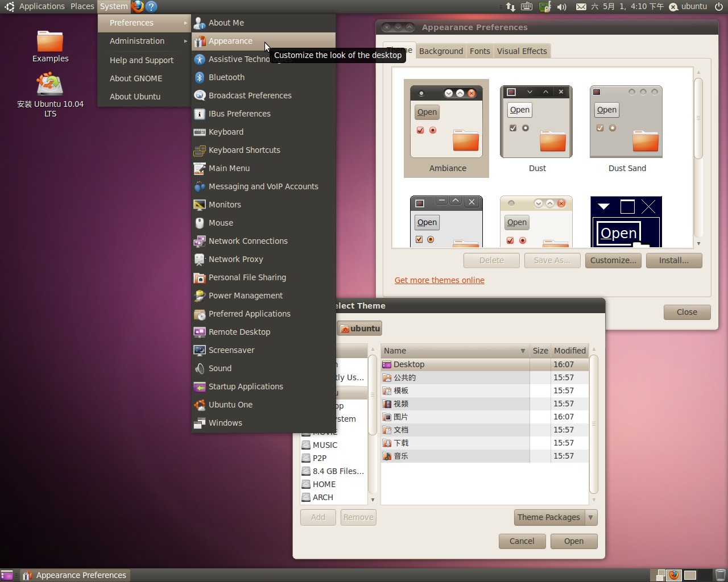Screen dimensions: 728x582
Task: Switch to the Background tab
Action: tap(441, 51)
